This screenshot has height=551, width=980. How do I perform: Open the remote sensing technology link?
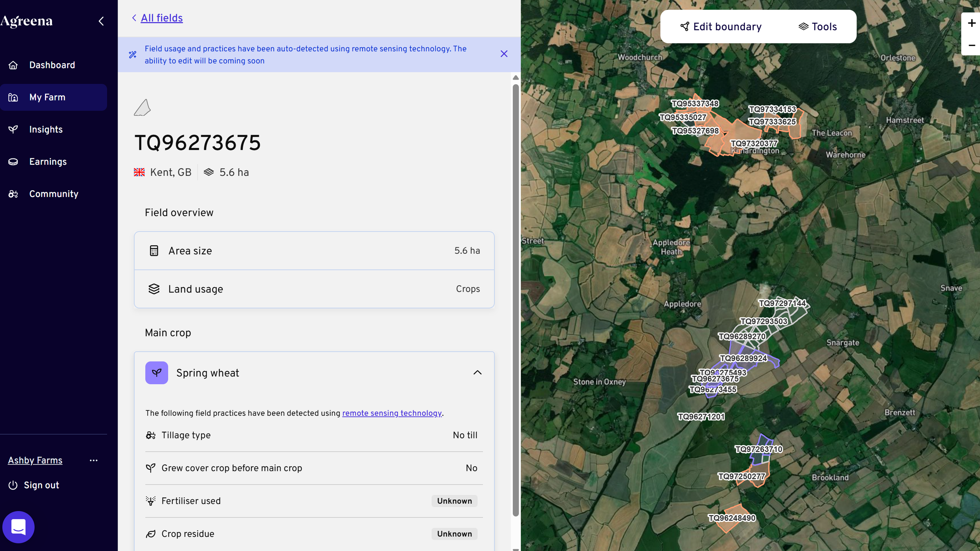tap(392, 413)
